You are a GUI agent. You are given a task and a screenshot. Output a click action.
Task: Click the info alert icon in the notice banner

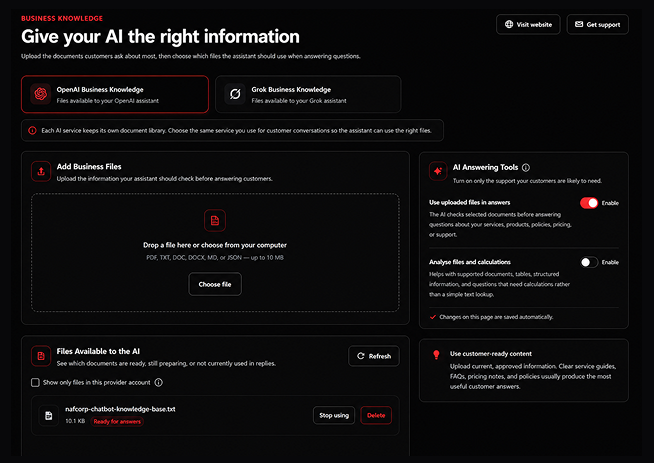[x=32, y=131]
